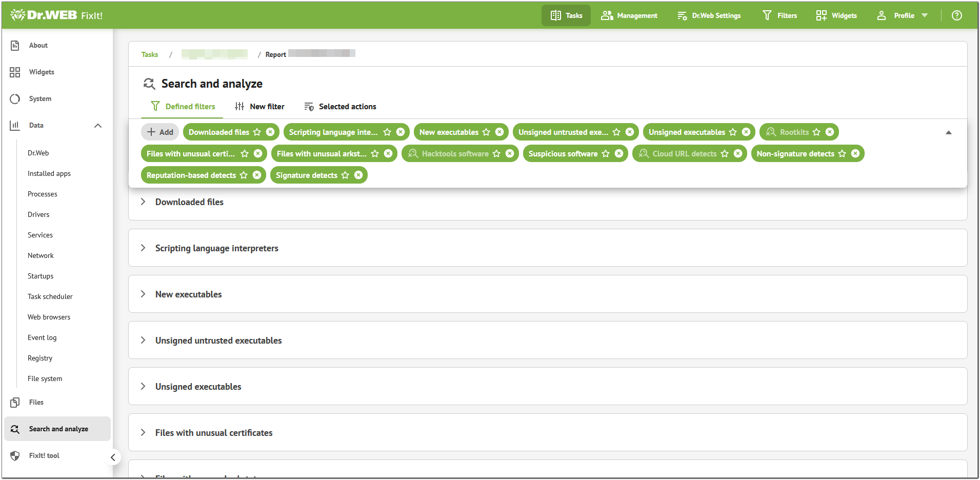Open the Help question mark icon
980x480 pixels.
(x=956, y=15)
